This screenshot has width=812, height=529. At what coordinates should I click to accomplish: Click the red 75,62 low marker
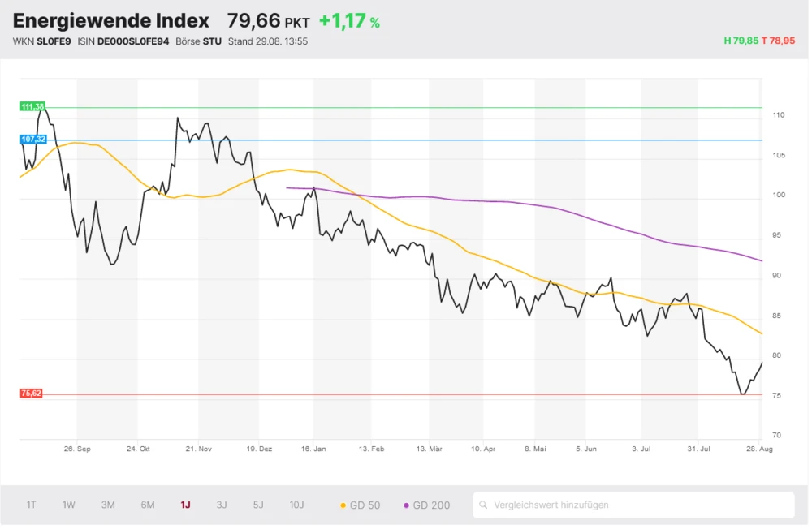[x=32, y=394]
